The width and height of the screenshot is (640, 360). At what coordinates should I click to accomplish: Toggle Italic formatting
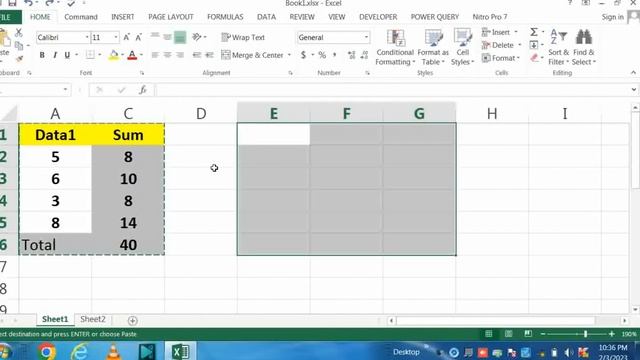(x=55, y=55)
